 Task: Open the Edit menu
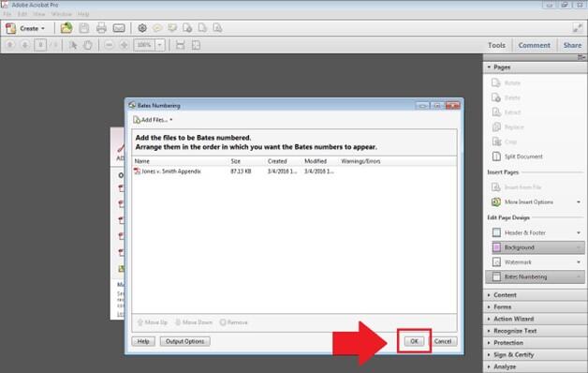tap(22, 14)
